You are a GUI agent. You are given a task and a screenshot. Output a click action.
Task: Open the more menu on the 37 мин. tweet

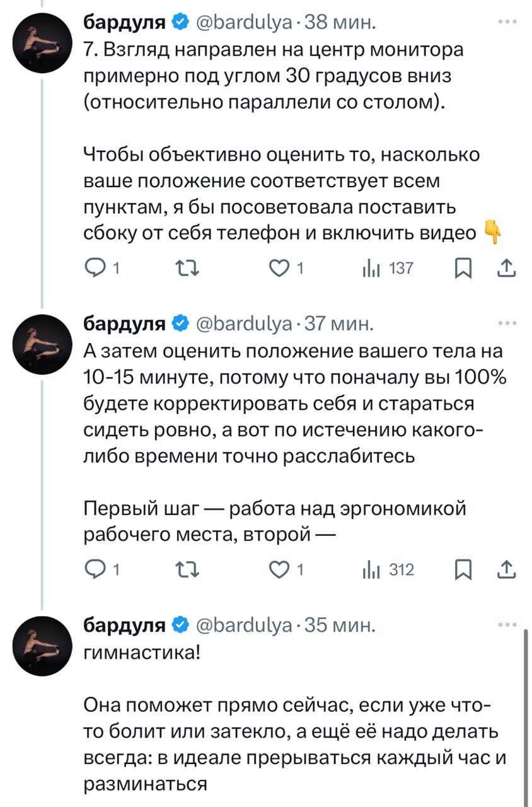[507, 324]
